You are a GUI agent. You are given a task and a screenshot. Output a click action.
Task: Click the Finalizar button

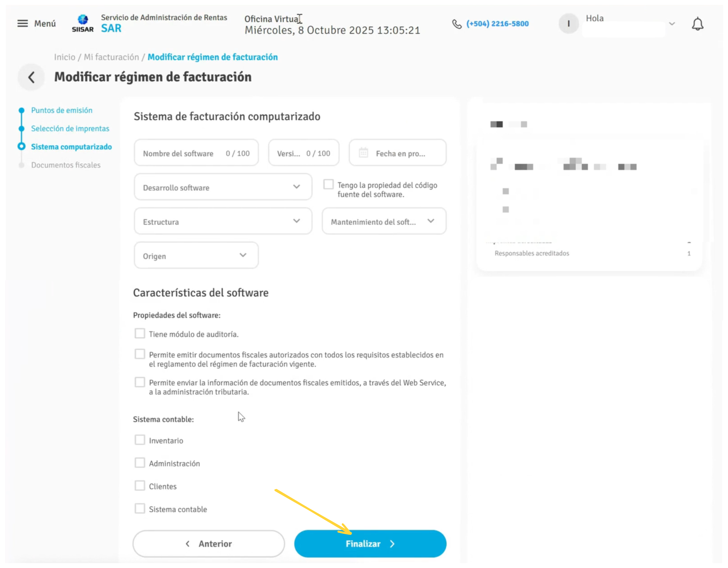pyautogui.click(x=370, y=544)
